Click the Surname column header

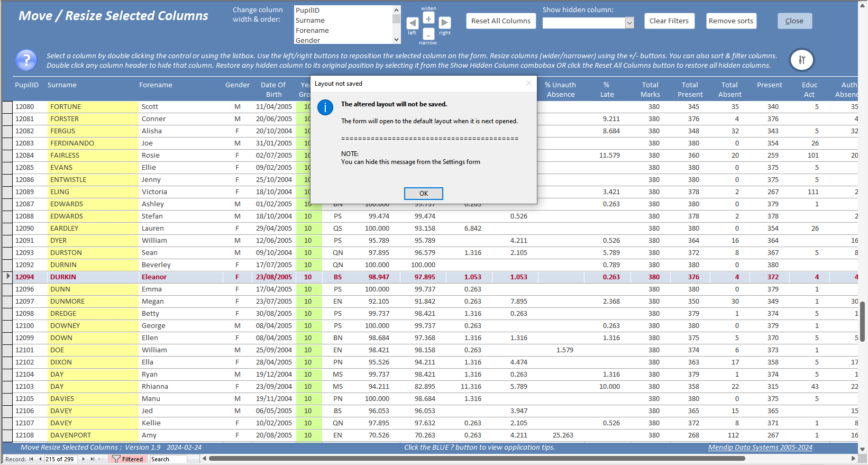pos(62,85)
